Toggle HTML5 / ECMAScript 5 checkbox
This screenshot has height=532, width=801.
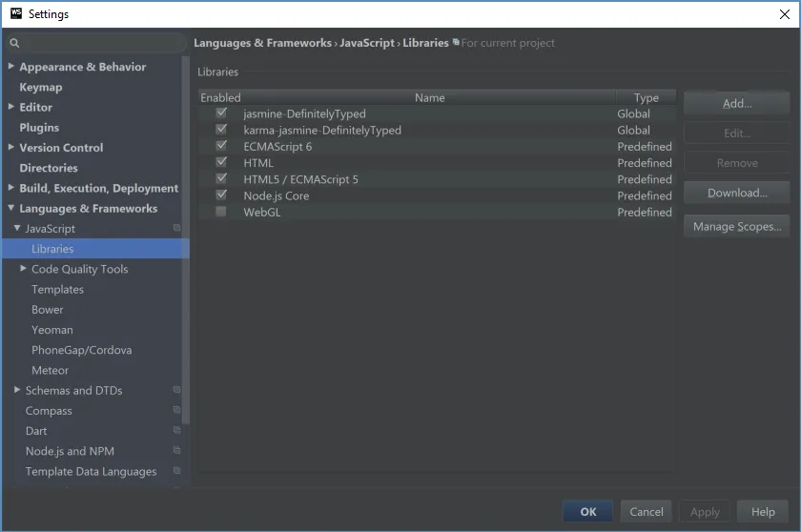[x=221, y=178]
